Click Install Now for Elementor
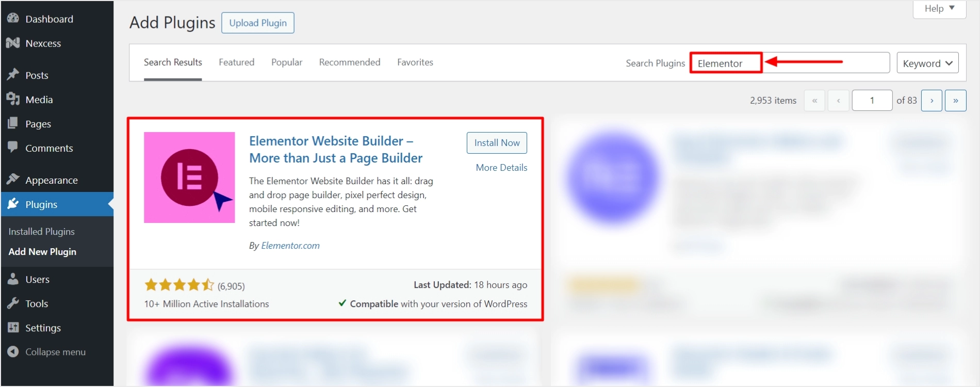 pyautogui.click(x=497, y=143)
